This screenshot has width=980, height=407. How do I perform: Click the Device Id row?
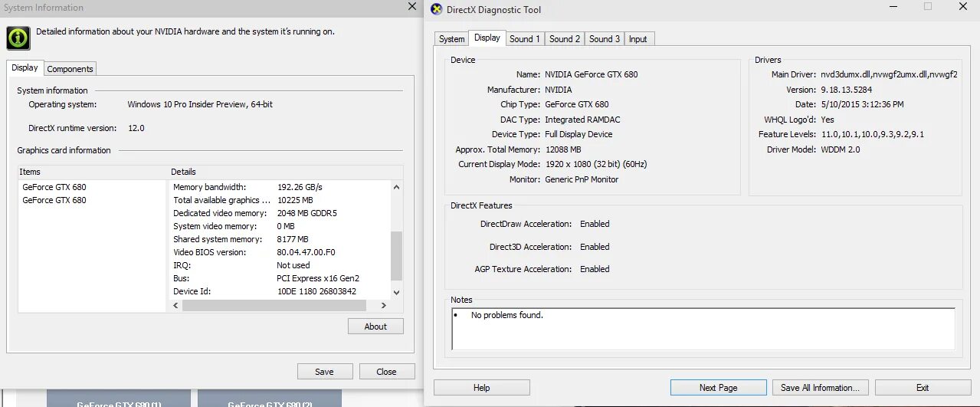point(280,291)
